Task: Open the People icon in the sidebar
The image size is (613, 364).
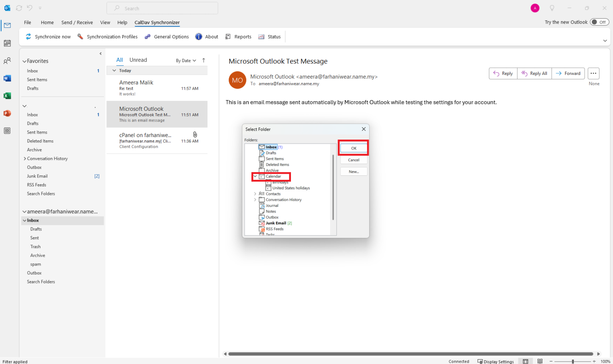Action: click(x=7, y=61)
